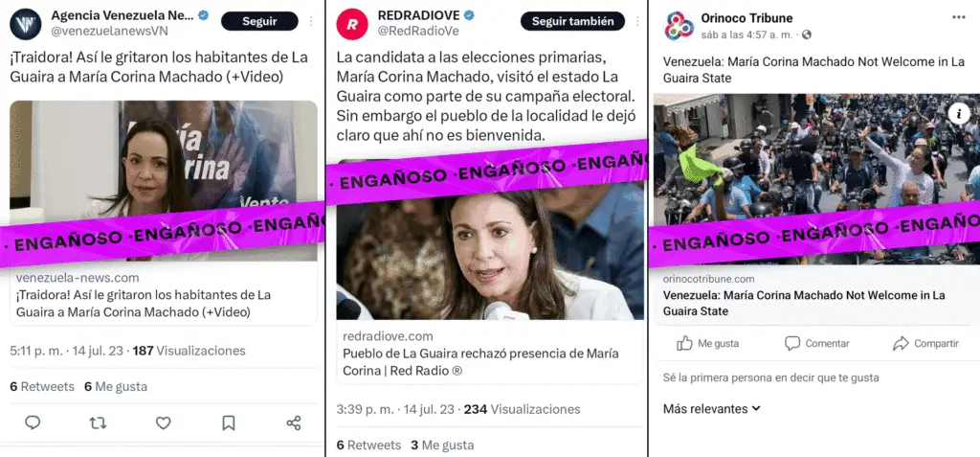
Task: Click the Orinoco Tribune page logo
Action: 679,26
